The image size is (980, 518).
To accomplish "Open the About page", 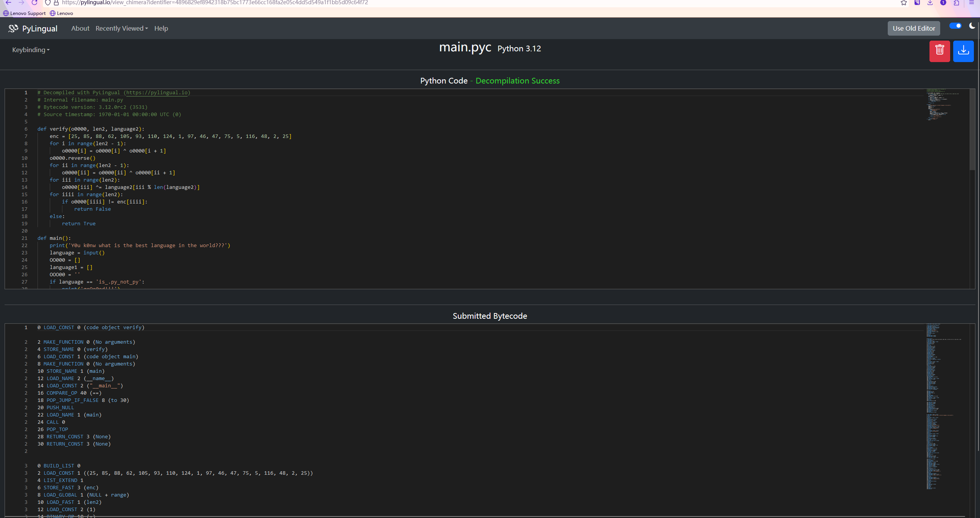I will pos(80,28).
